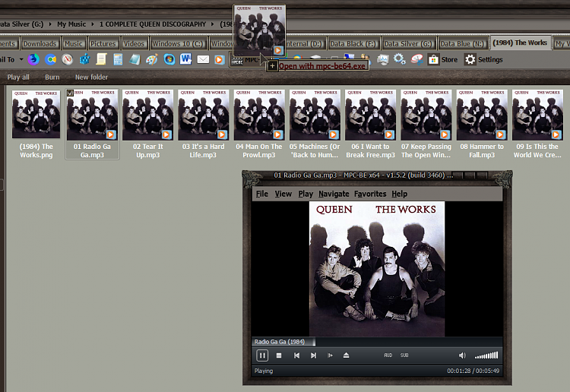Click the orange media player toolbar icon
The width and height of the screenshot is (570, 392).
tap(220, 59)
